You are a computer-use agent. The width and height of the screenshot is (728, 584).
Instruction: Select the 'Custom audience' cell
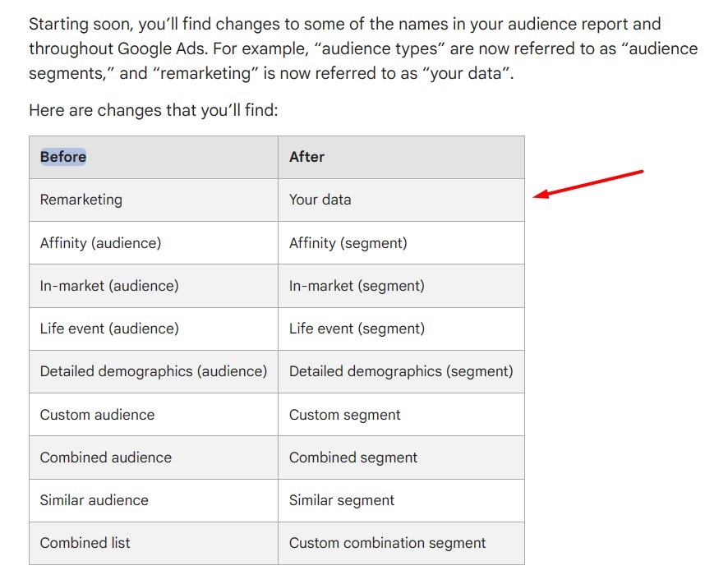coord(154,415)
